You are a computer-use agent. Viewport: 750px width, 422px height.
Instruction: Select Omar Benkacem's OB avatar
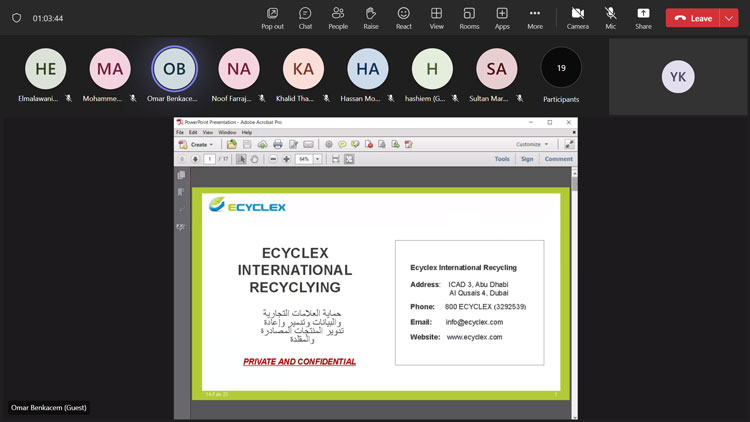(x=174, y=69)
